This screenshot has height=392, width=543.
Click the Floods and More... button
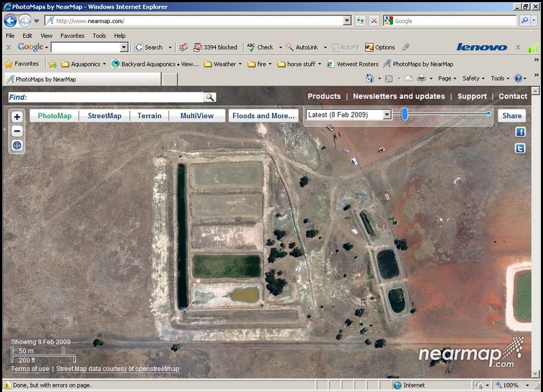tap(263, 116)
